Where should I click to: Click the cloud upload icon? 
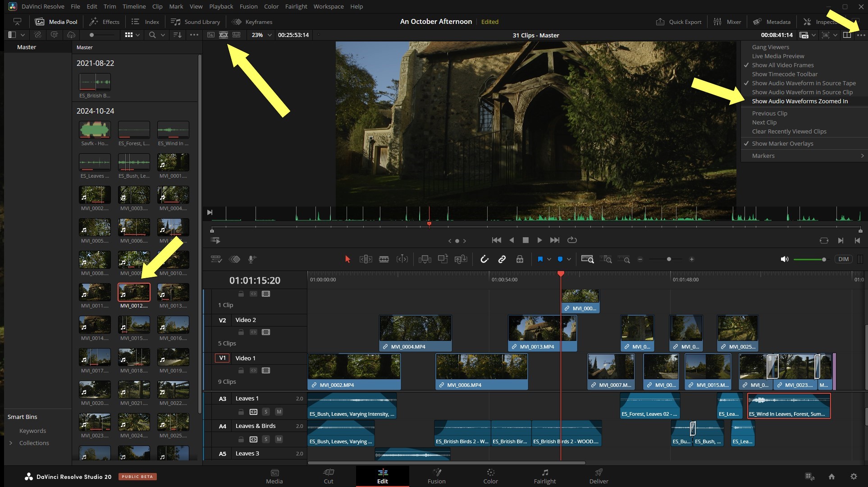(x=71, y=35)
